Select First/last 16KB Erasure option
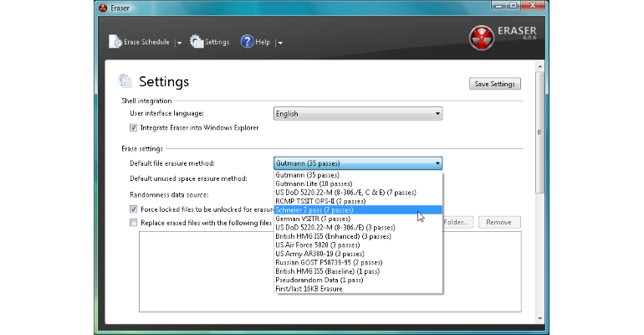This screenshot has width=644, height=335. [x=358, y=289]
